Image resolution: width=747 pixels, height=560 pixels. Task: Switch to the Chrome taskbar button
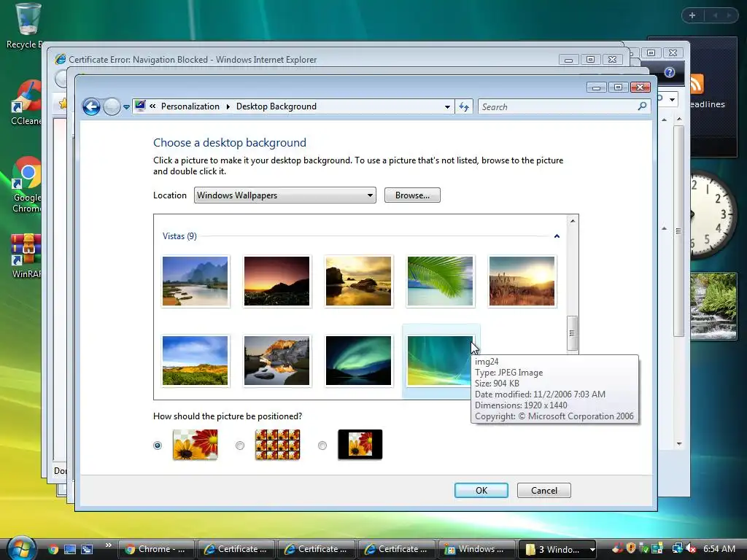[156, 549]
